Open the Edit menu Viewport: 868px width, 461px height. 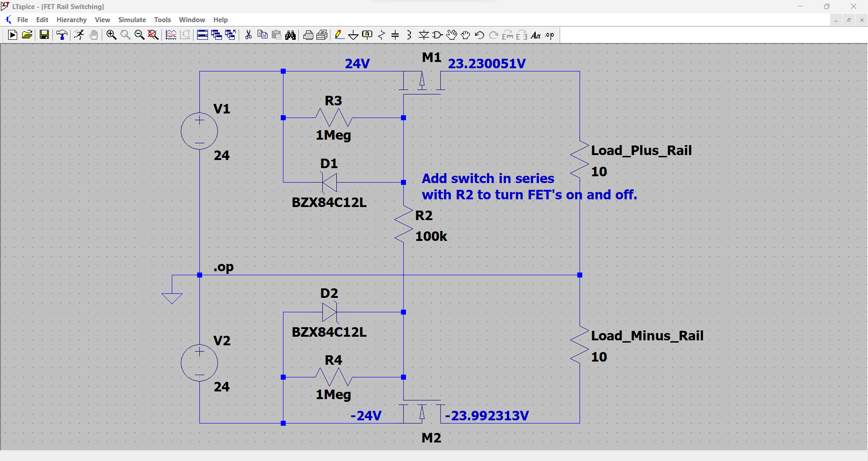point(42,20)
